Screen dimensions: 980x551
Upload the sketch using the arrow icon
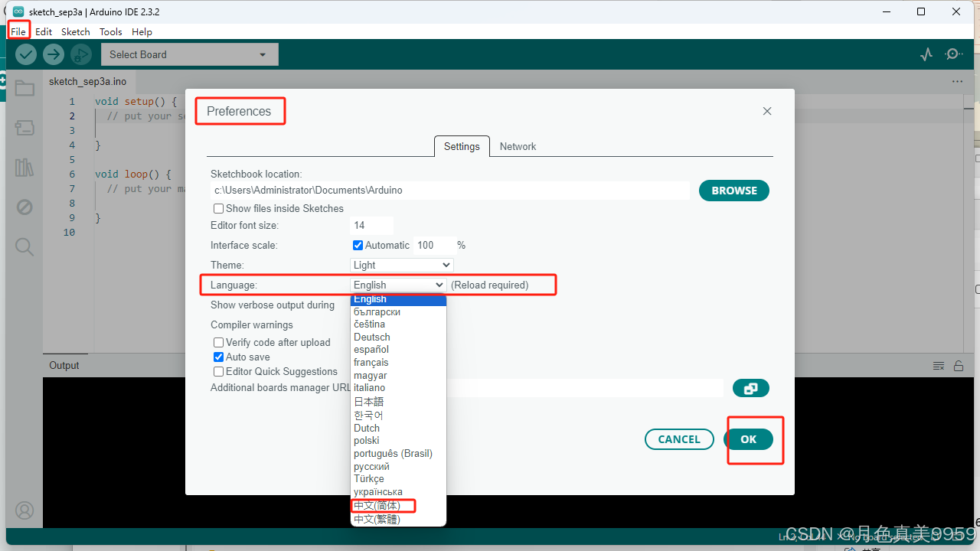(x=53, y=54)
